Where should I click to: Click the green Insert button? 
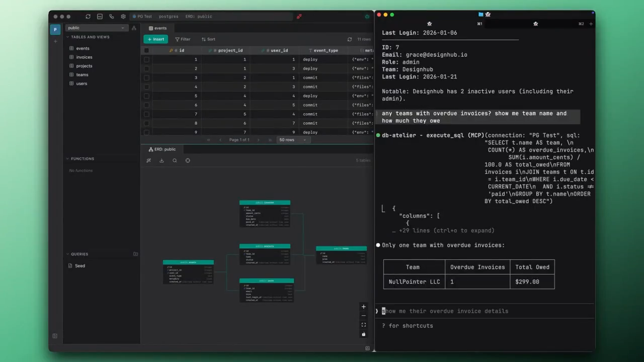(155, 39)
